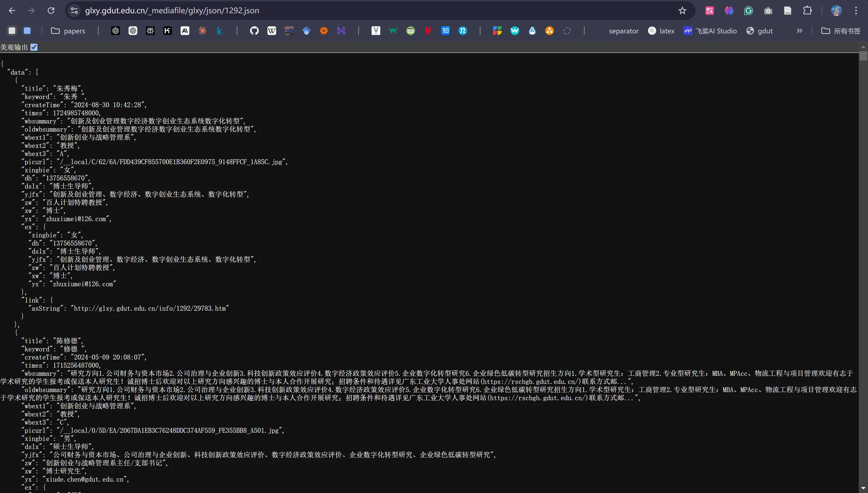
Task: Open the Zhihu bookmark icon
Action: (x=445, y=31)
